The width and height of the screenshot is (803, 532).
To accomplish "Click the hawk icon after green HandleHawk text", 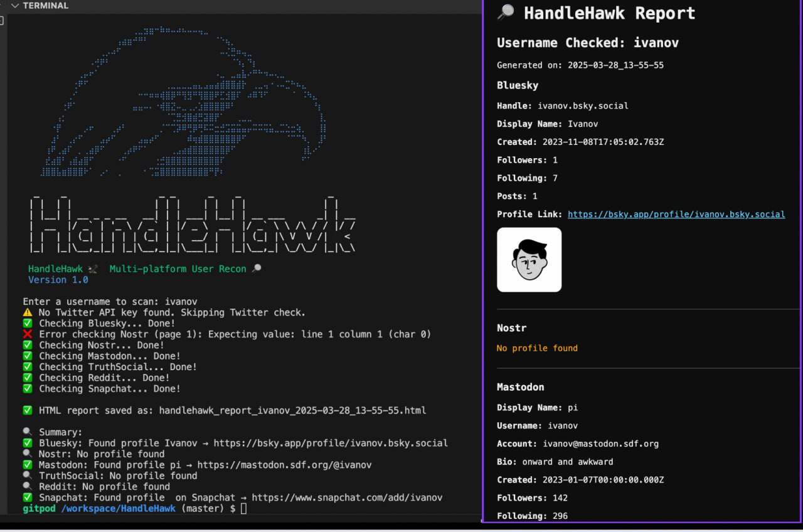I will 93,269.
